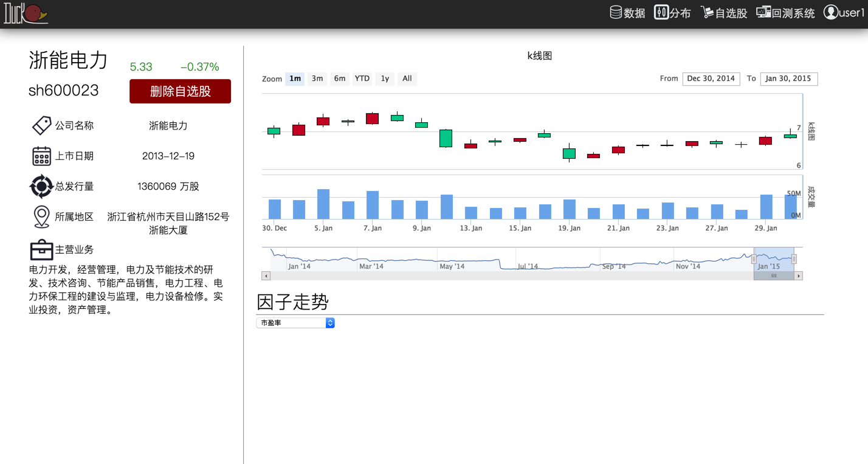Open the user1 account menu
Viewport: 868px width, 464px height.
[844, 13]
